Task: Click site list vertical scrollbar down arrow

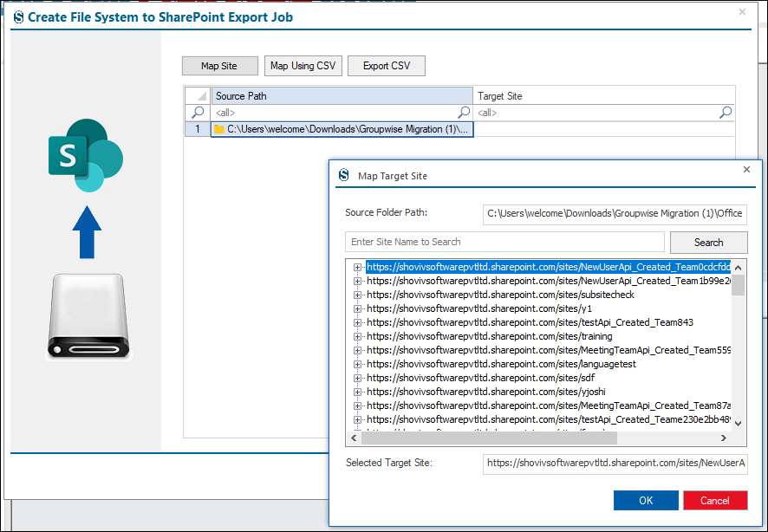Action: (x=739, y=424)
